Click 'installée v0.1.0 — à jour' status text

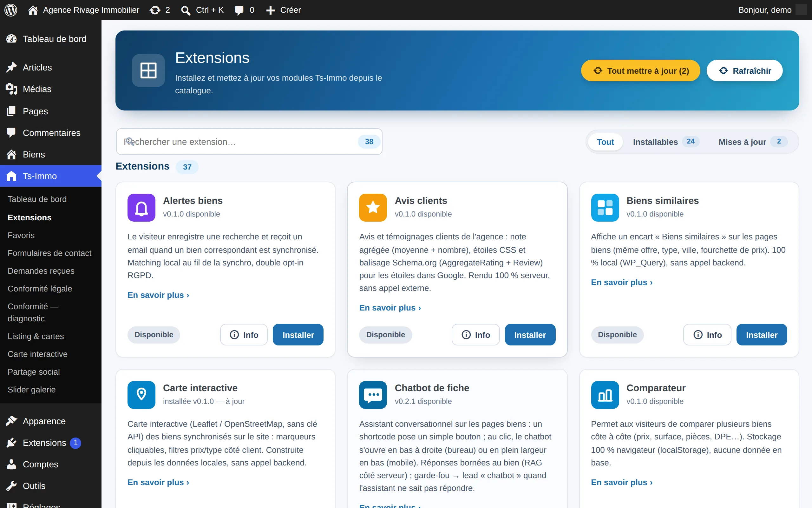[204, 401]
